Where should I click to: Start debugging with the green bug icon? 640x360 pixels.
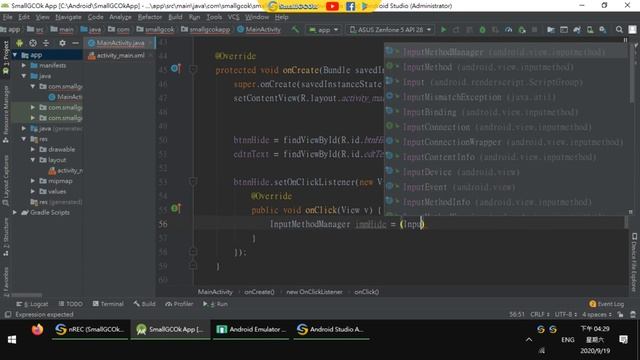pyautogui.click(x=482, y=30)
